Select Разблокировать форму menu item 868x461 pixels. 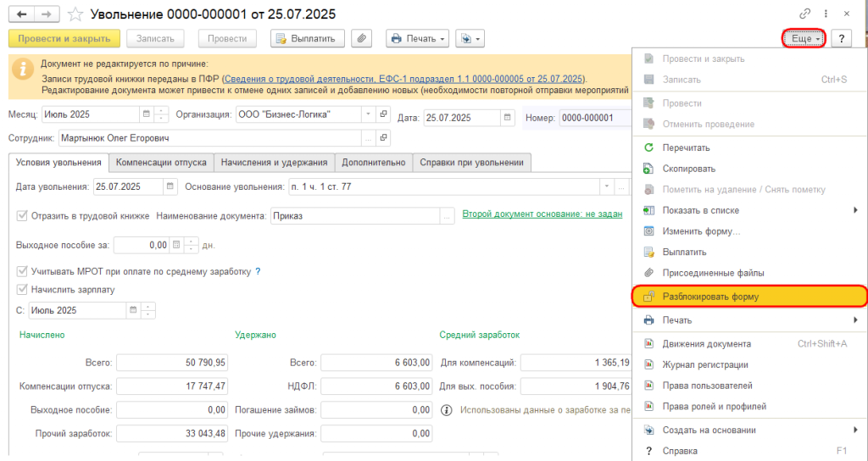750,297
